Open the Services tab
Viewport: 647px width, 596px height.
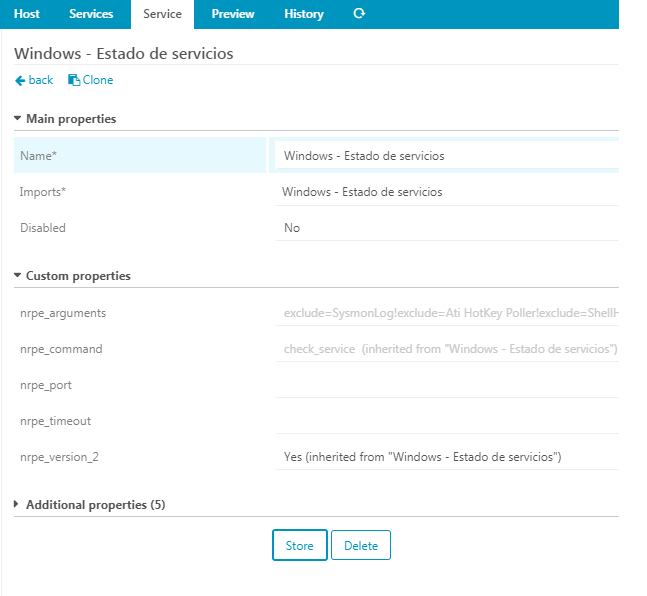[91, 14]
